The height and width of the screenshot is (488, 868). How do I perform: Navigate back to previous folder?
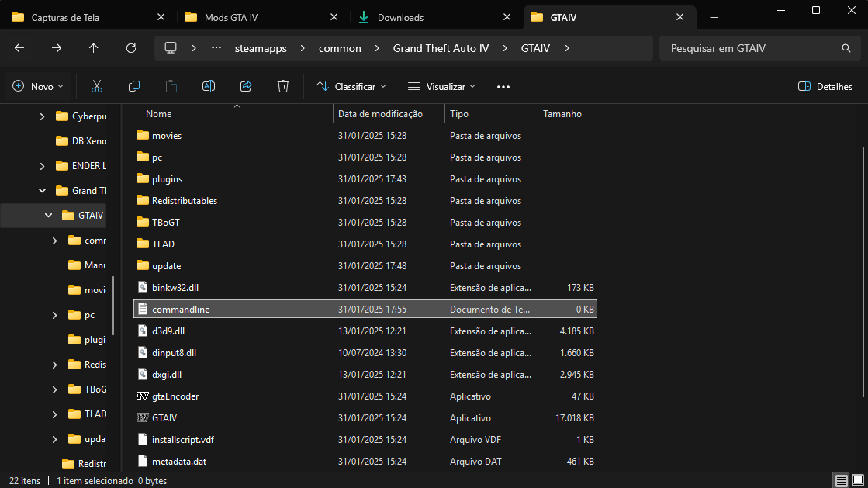19,48
